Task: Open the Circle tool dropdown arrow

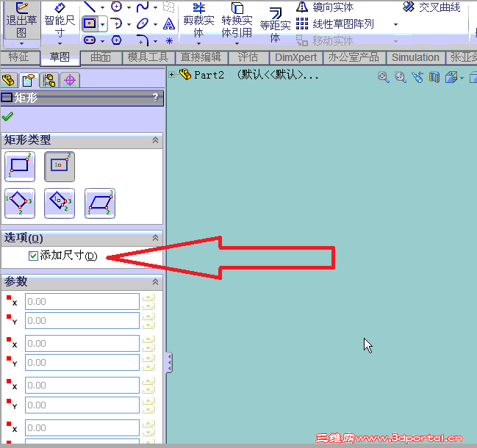Action: coord(129,7)
